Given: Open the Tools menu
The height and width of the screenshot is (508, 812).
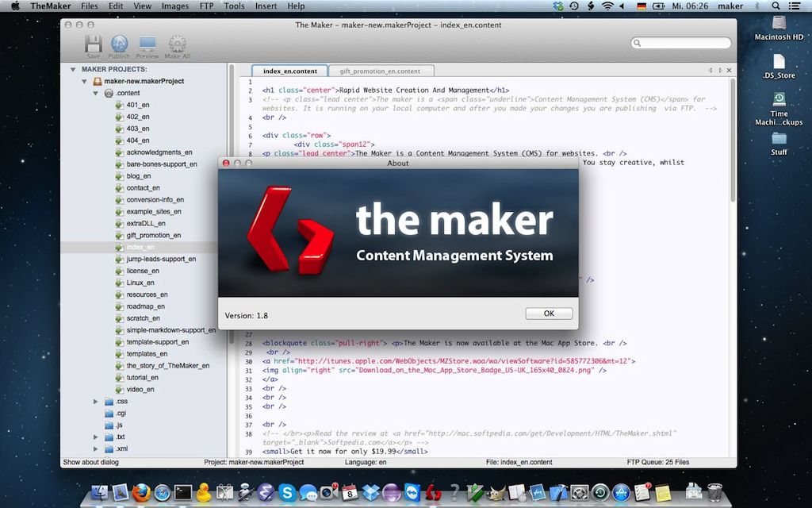Looking at the screenshot, I should point(234,6).
